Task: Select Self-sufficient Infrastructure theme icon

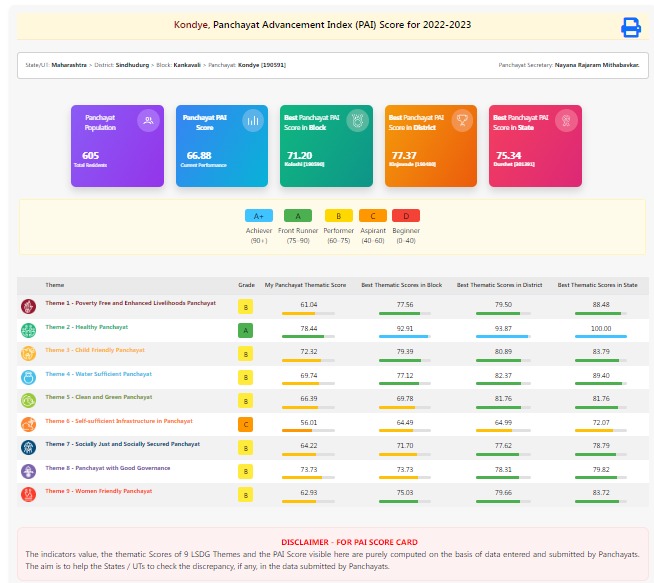Action: (28, 424)
